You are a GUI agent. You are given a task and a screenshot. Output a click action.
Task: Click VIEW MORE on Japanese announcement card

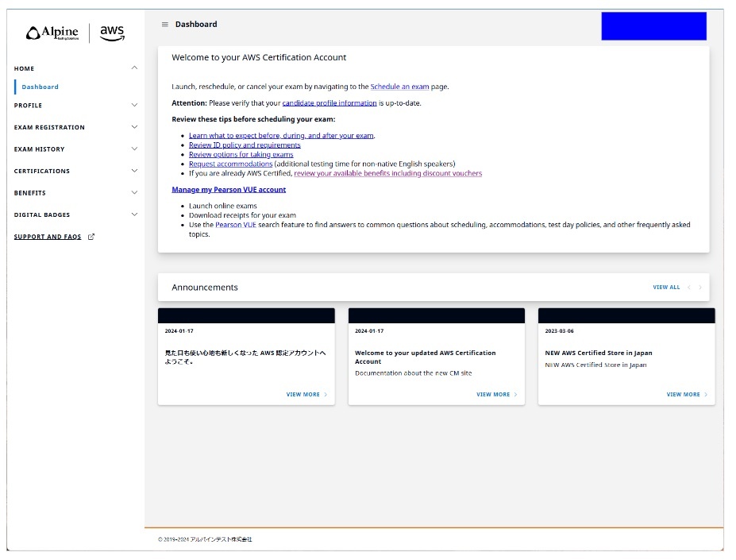306,394
